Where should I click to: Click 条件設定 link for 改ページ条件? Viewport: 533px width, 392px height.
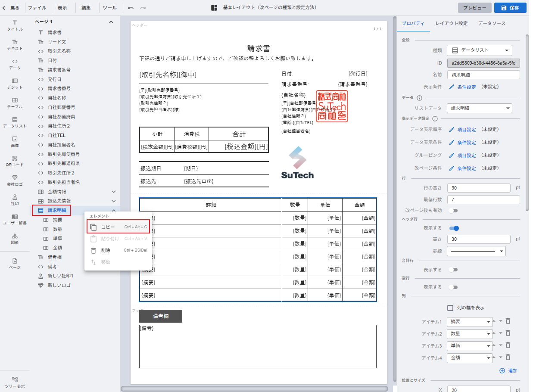466,168
